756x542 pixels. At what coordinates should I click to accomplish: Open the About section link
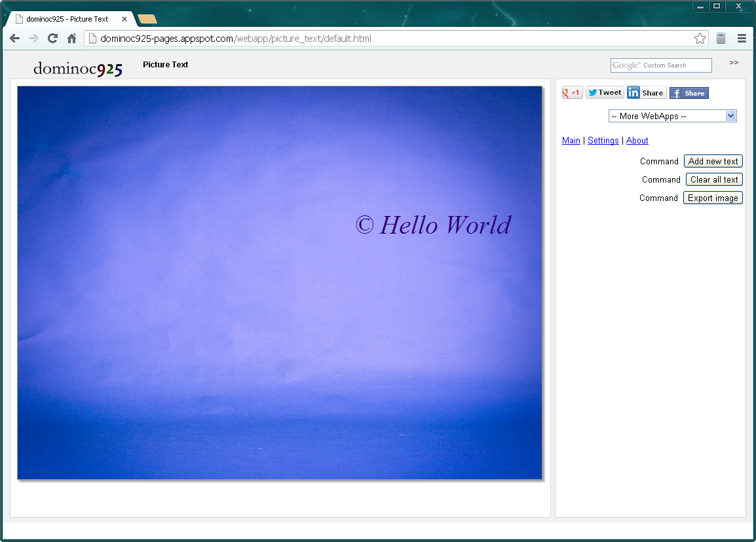coord(637,140)
